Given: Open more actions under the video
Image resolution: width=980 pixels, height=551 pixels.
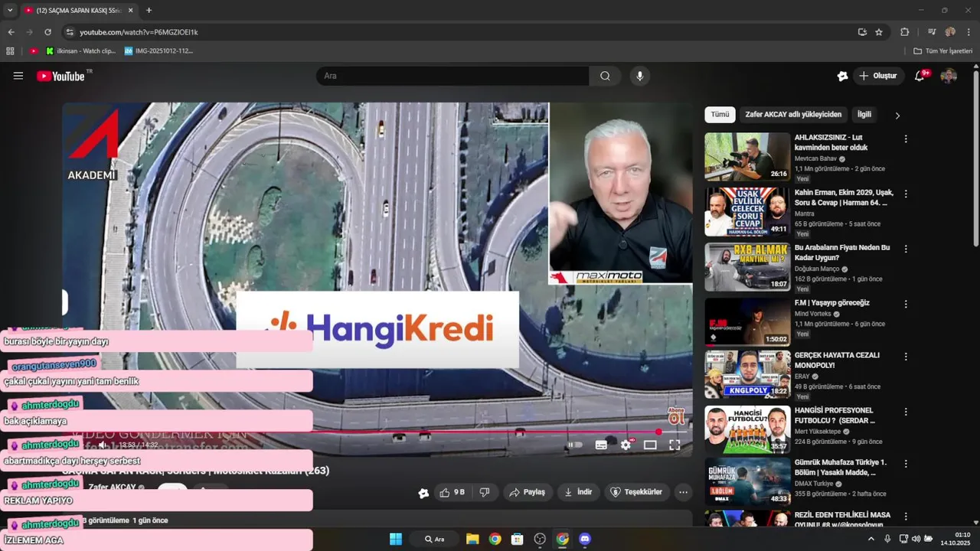Looking at the screenshot, I should click(x=683, y=492).
